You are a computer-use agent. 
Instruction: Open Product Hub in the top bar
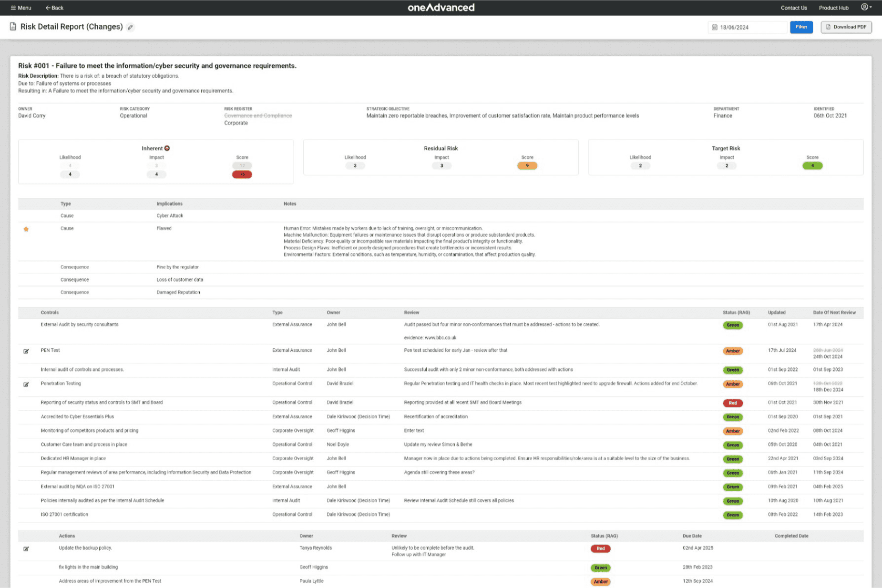tap(833, 8)
